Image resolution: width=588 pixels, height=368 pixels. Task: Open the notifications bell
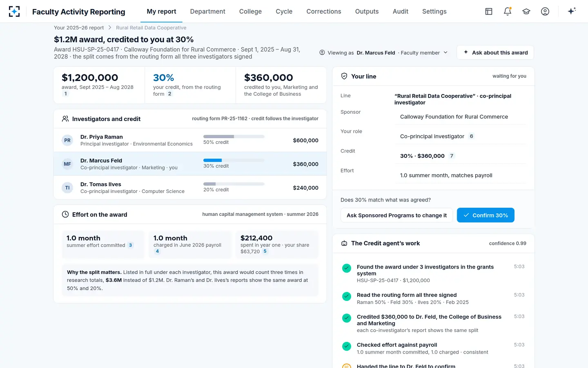tap(508, 11)
